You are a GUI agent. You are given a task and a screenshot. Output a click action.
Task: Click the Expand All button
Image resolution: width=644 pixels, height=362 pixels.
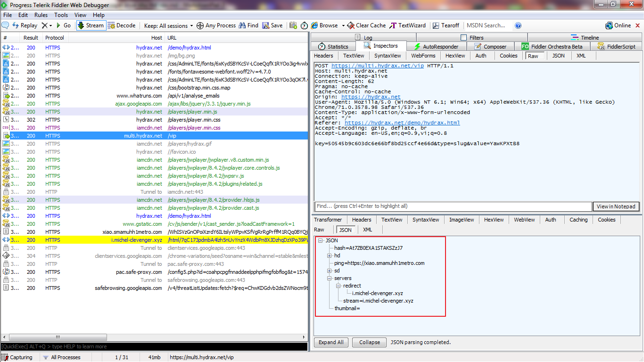point(331,342)
